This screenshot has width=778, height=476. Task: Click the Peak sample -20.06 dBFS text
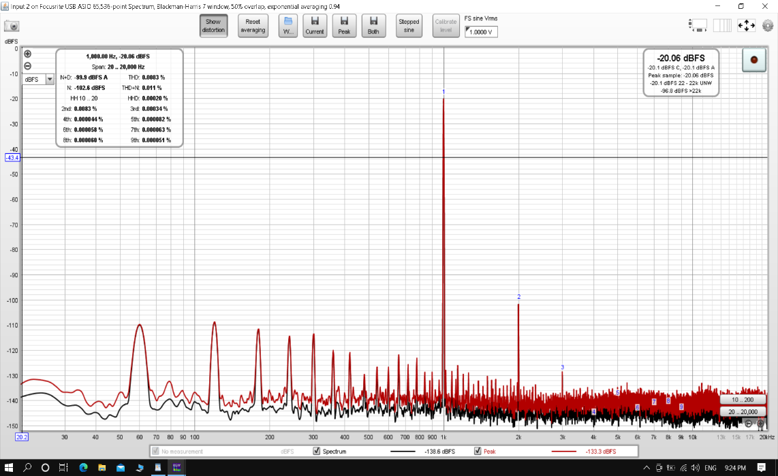pyautogui.click(x=681, y=75)
